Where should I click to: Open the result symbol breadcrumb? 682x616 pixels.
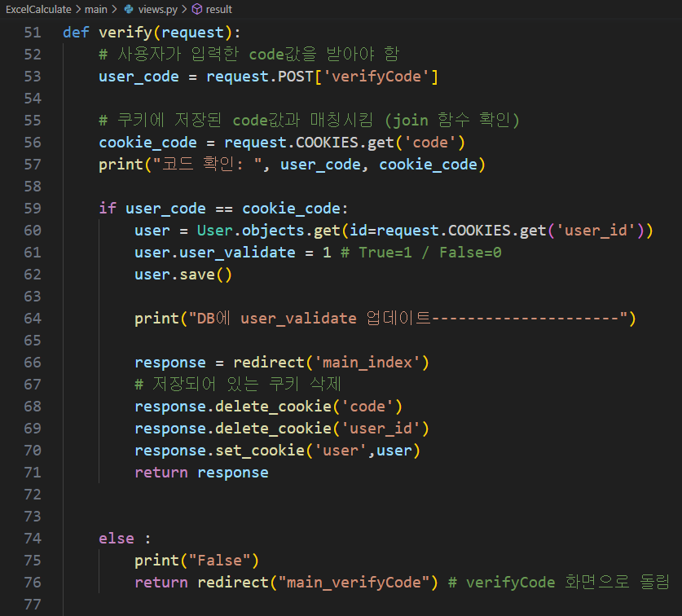click(x=219, y=9)
